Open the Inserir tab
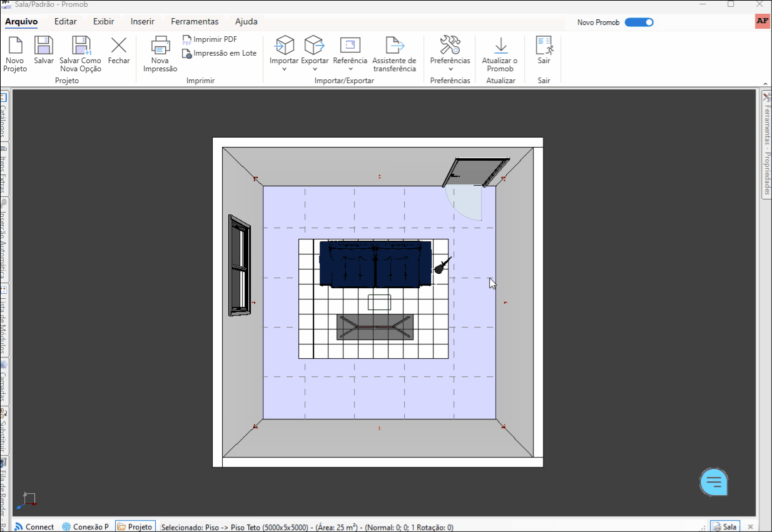The image size is (772, 532). 143,21
